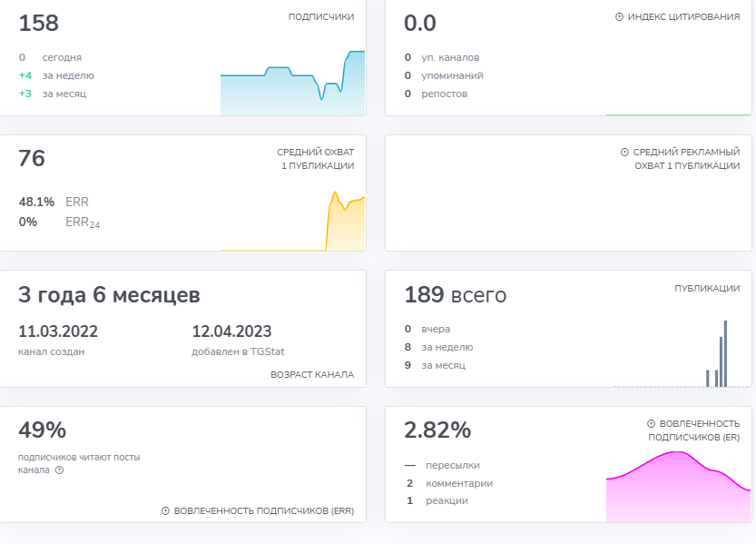Screen dimensions: 756x544
Task: Select the 48.1% ERR value
Action: [36, 202]
